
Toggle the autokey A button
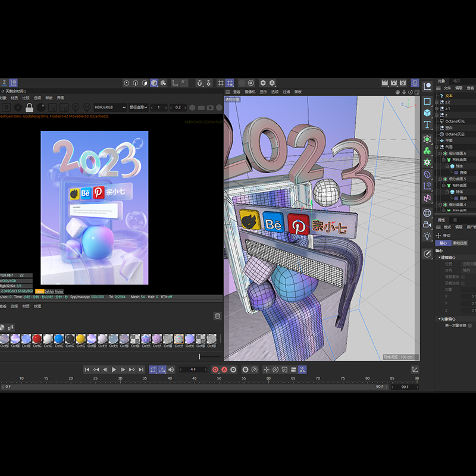224,369
